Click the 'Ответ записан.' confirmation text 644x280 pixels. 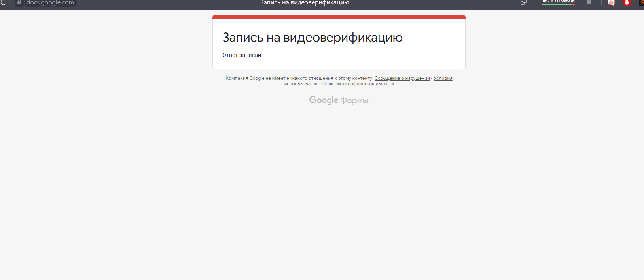[x=242, y=55]
